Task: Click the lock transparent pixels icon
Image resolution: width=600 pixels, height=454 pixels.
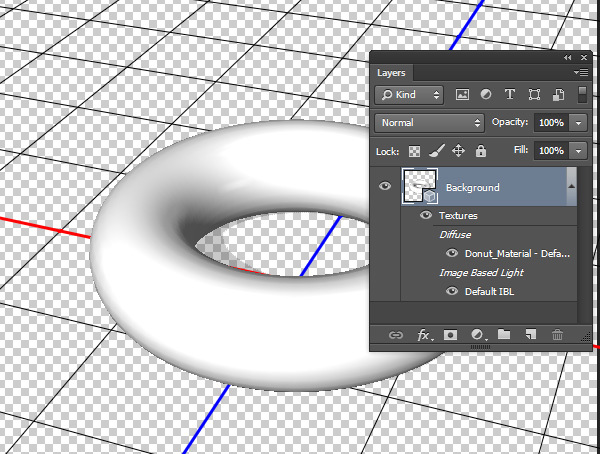Action: click(x=413, y=151)
